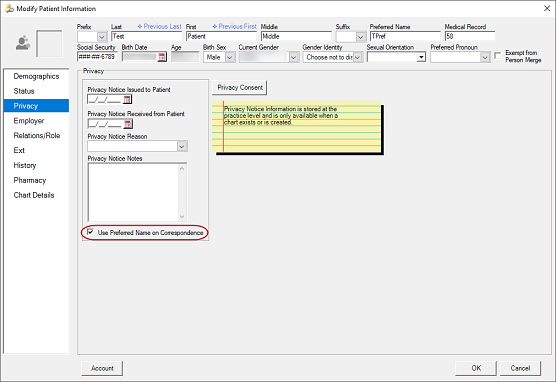Click the Modify Patient Information title icon
Screen dimensions: 556x382
pyautogui.click(x=9, y=9)
